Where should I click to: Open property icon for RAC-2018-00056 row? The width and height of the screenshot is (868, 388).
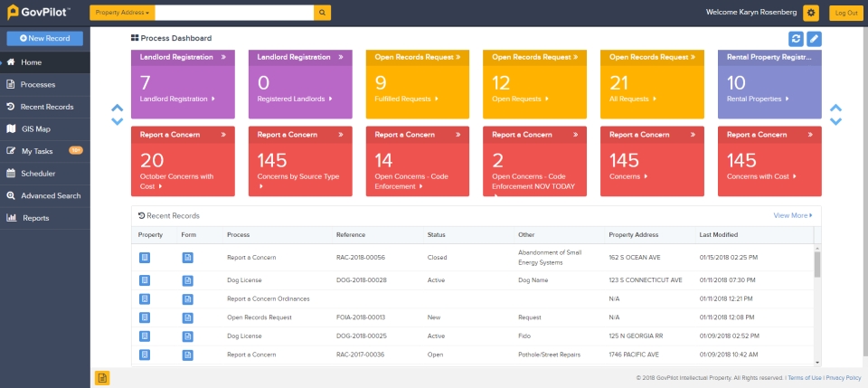145,258
